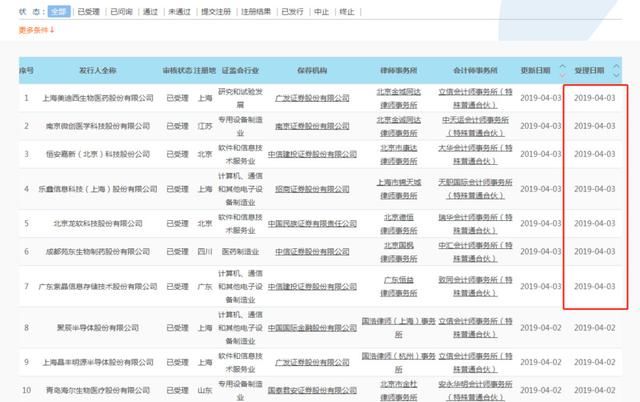Click the 保荐机构 column header
Screen dimensions: 640x402
(x=312, y=71)
